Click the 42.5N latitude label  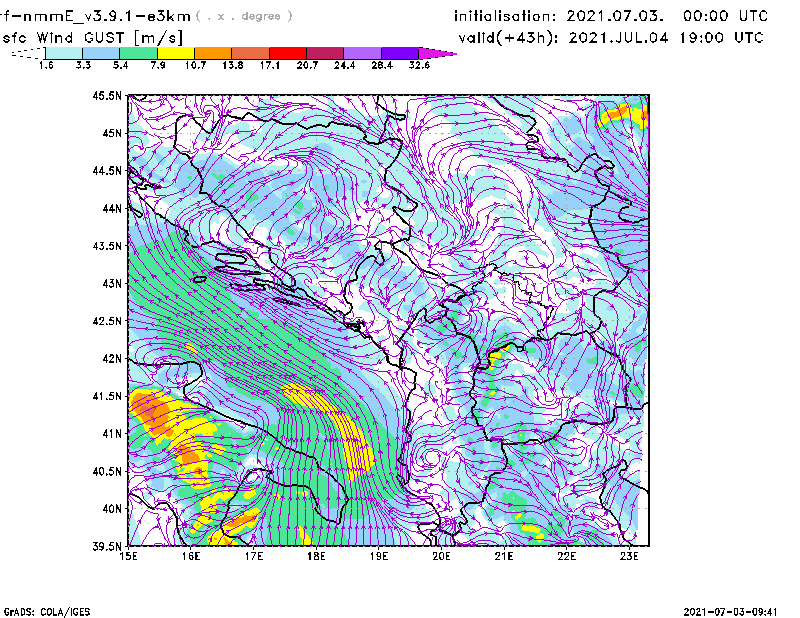pos(107,321)
